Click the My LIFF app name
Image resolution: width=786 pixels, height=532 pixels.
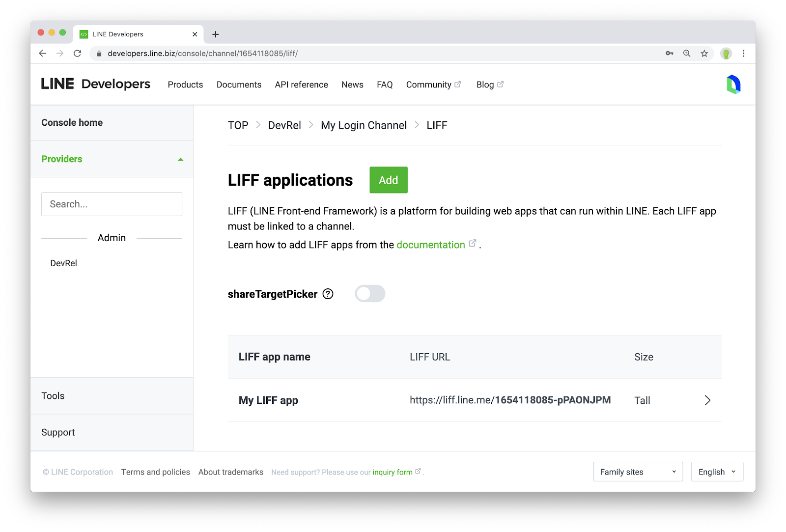click(x=268, y=400)
